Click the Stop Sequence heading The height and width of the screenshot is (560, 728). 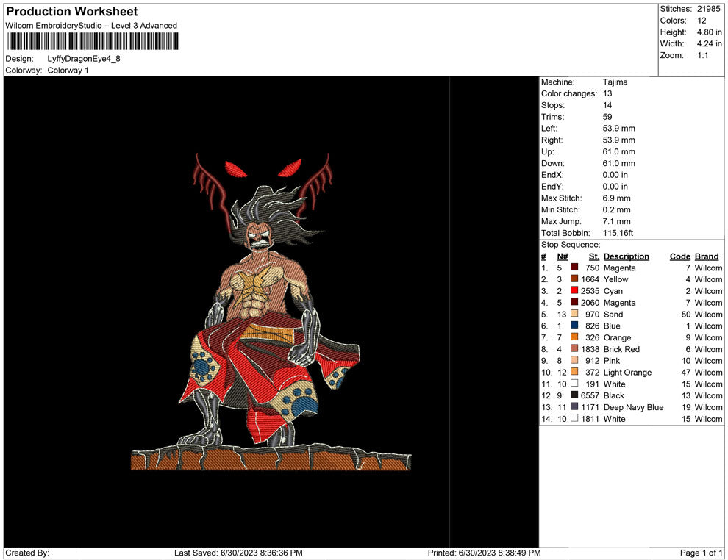pos(571,245)
